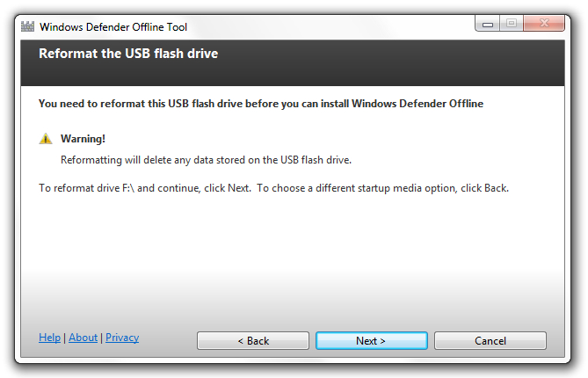Click the Windows Defender castle title icon
The width and height of the screenshot is (588, 378).
point(27,26)
